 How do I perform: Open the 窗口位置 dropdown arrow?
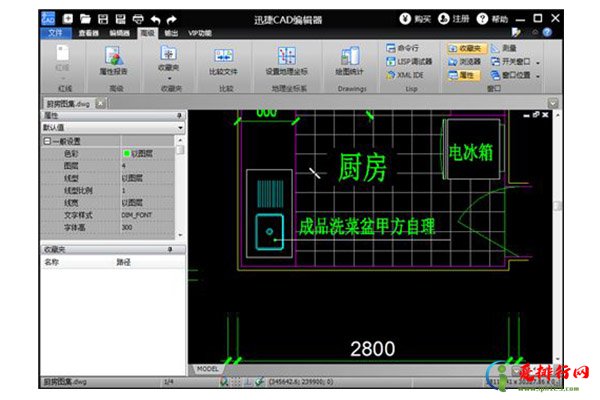click(x=538, y=77)
